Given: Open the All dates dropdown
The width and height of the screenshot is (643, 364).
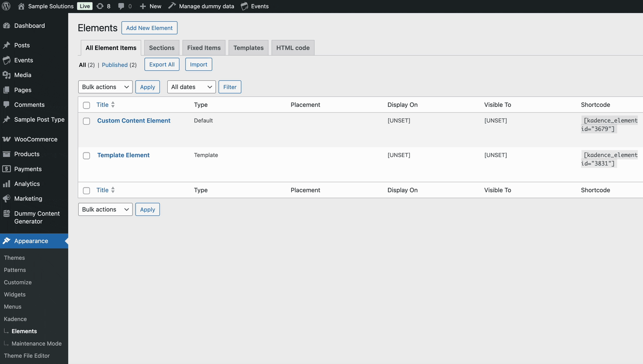Looking at the screenshot, I should point(191,86).
